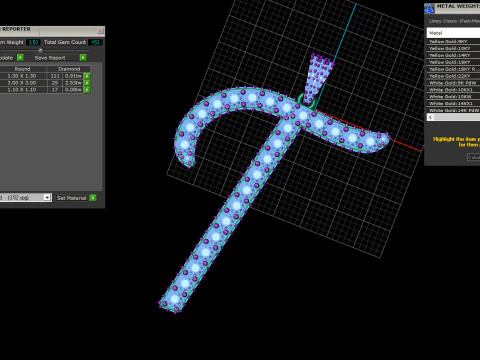Click the Set Material label

(71, 198)
